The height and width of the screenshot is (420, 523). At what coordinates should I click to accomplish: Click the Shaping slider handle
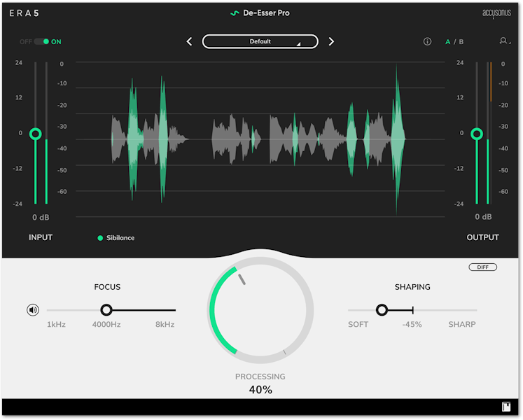pyautogui.click(x=382, y=310)
